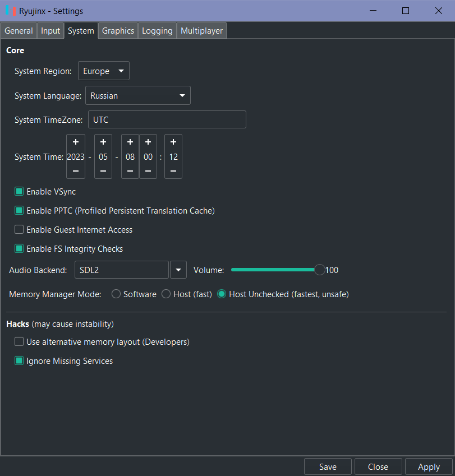Select Host (fast) memory manager mode
455x476 pixels.
[166, 294]
